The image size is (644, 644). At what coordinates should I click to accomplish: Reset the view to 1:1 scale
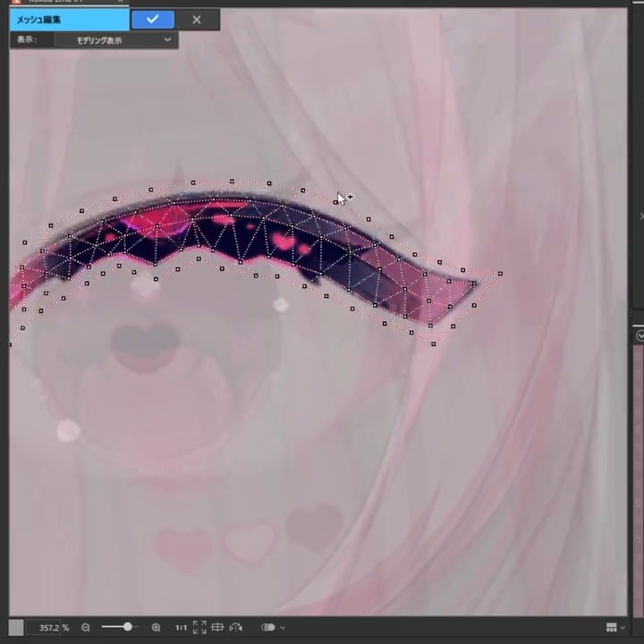click(181, 628)
